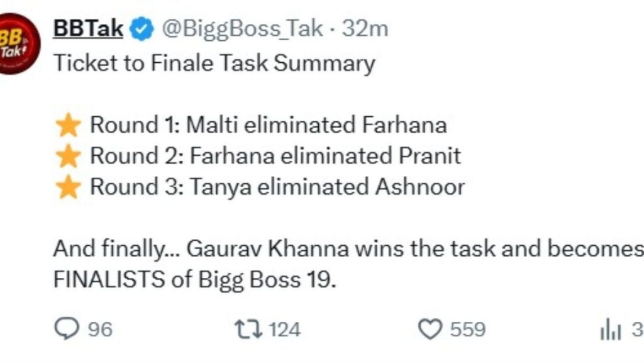Click the reply speech bubble icon

[65, 329]
